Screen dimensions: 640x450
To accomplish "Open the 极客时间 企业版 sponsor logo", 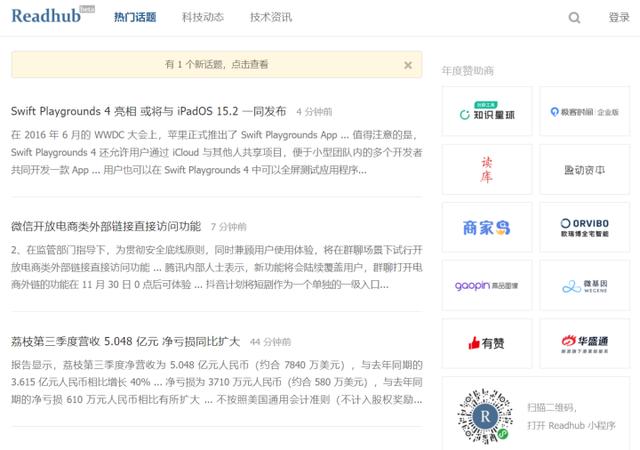I will pos(585,111).
